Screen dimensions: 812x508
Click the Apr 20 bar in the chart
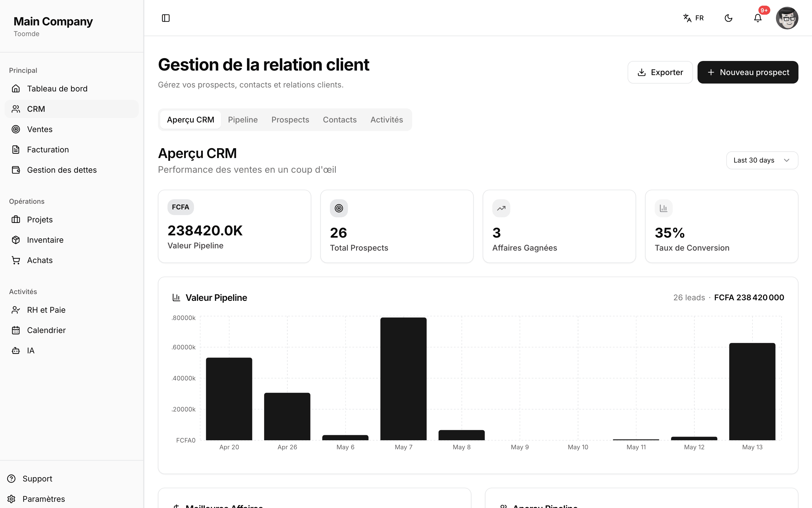click(229, 399)
